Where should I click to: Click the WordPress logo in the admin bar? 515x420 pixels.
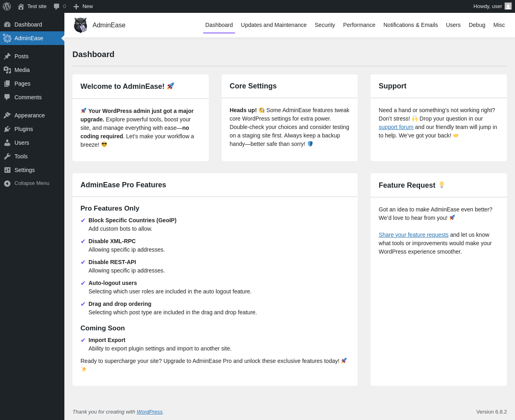click(7, 6)
